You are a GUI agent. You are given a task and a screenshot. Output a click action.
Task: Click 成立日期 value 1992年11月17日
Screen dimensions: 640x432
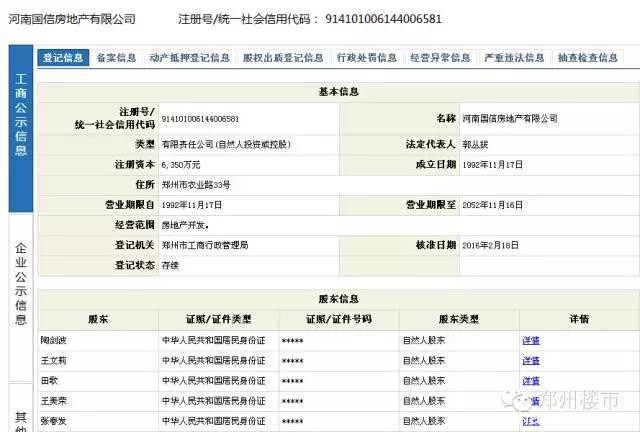493,165
